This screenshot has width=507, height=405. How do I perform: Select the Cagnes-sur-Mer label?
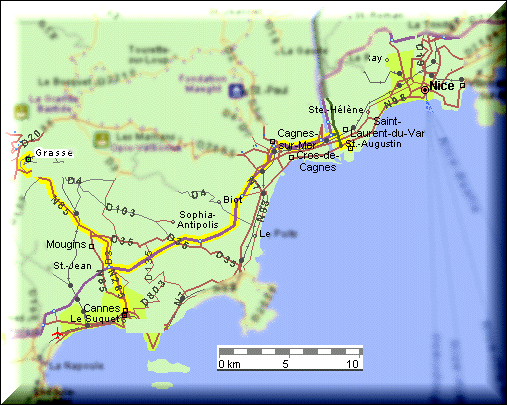(x=297, y=139)
